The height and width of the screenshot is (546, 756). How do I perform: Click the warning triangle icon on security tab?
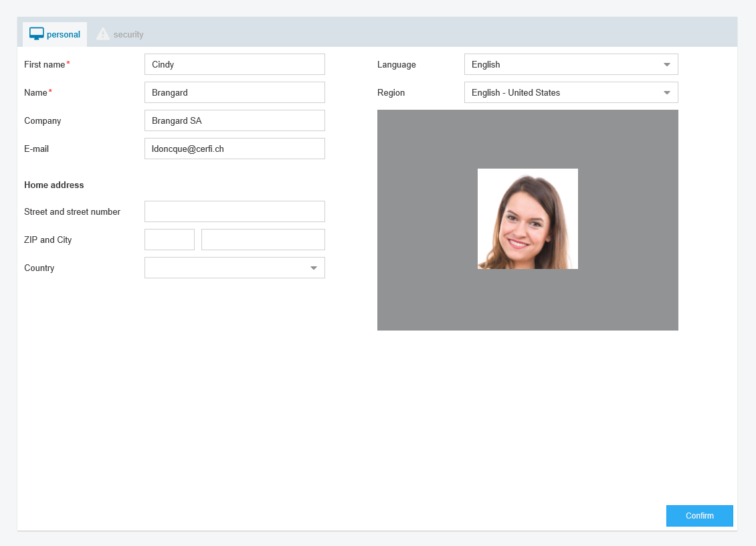tap(103, 33)
